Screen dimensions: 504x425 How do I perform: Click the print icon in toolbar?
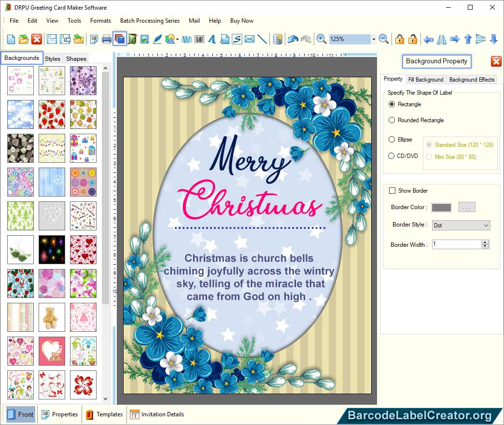[x=106, y=39]
